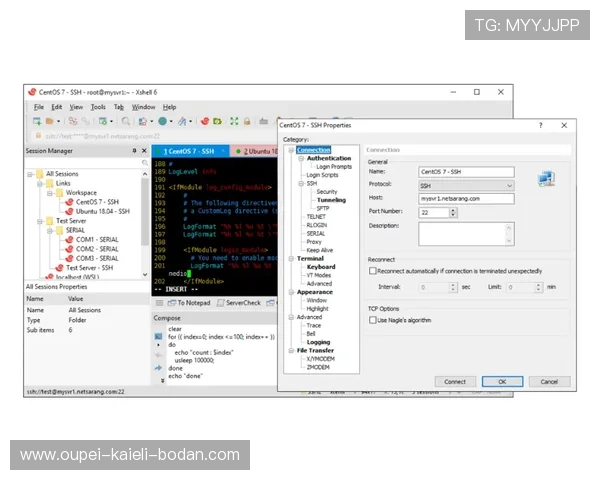This screenshot has width=600, height=480.
Task: Click the font/highlight toolbar icon
Action: [x=182, y=121]
